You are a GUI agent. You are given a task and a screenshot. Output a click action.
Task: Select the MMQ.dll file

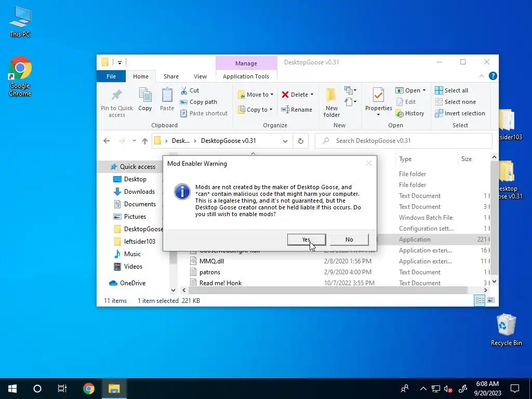pyautogui.click(x=211, y=261)
